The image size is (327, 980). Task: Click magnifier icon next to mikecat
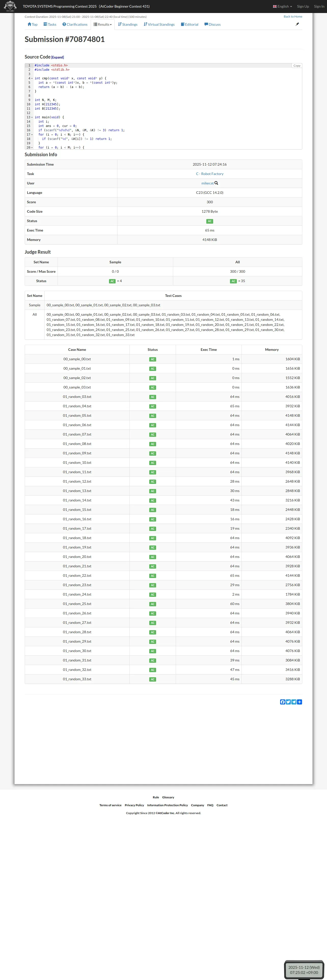pyautogui.click(x=216, y=183)
